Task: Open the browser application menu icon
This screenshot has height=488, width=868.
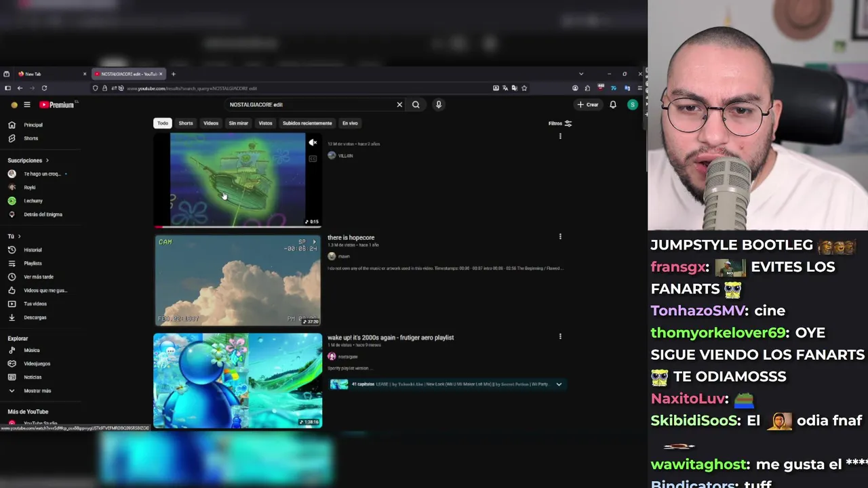Action: [x=639, y=88]
